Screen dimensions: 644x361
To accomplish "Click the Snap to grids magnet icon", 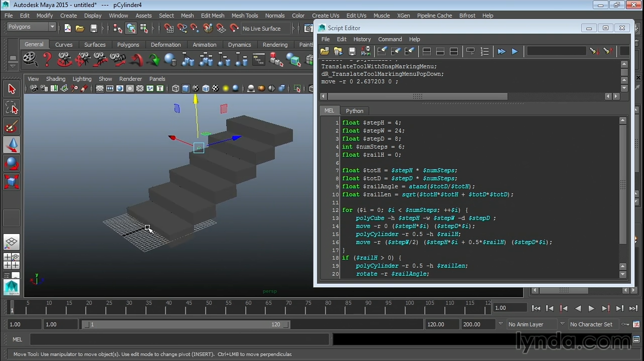I will coord(169,29).
